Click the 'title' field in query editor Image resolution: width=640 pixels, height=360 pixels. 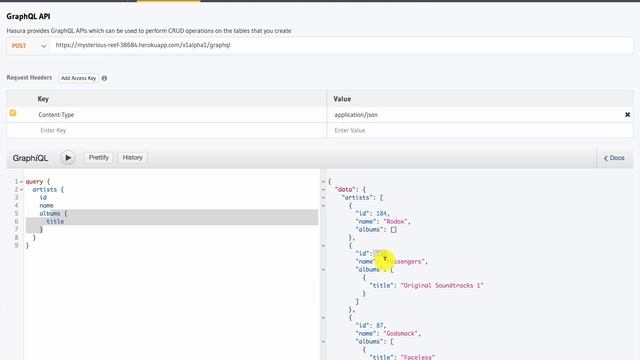pyautogui.click(x=55, y=222)
